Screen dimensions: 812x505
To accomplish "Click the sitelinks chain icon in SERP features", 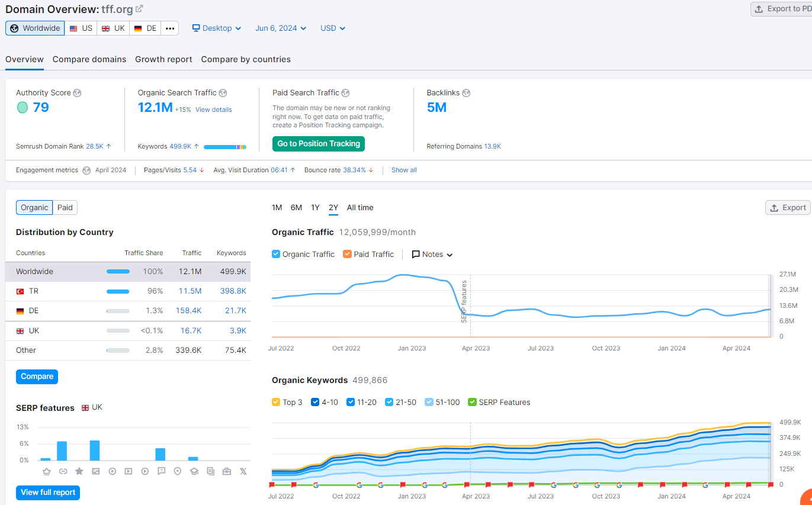I will coord(63,471).
